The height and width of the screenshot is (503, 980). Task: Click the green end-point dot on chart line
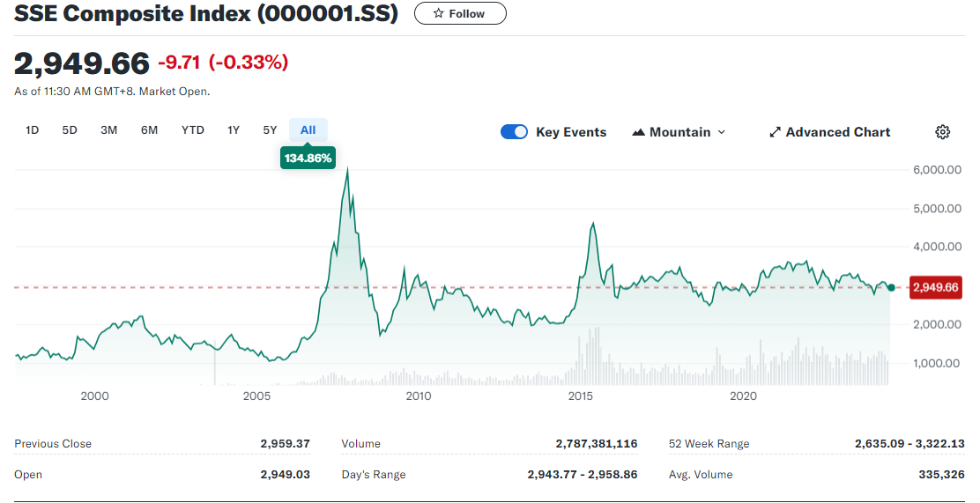(x=891, y=287)
